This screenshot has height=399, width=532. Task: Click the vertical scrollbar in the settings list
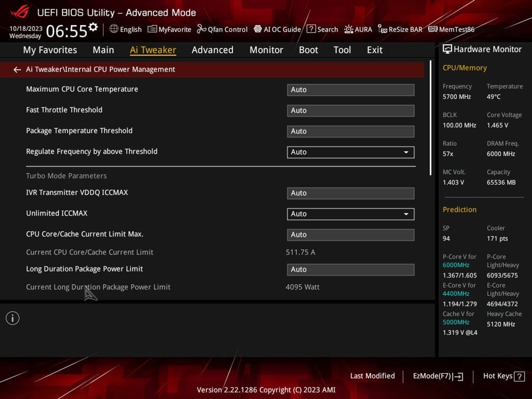431,118
